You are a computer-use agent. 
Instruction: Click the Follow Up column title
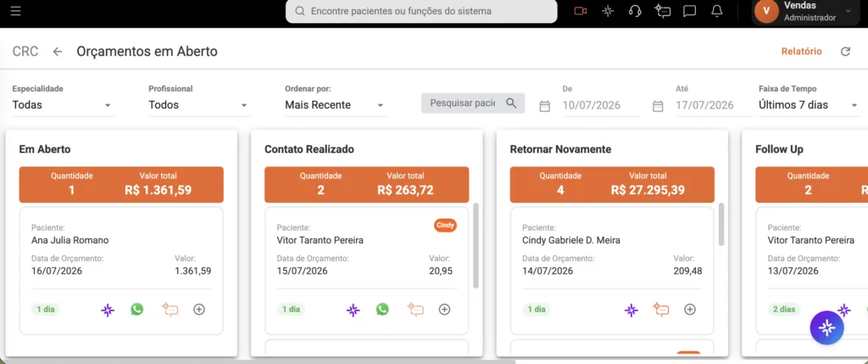pyautogui.click(x=779, y=149)
